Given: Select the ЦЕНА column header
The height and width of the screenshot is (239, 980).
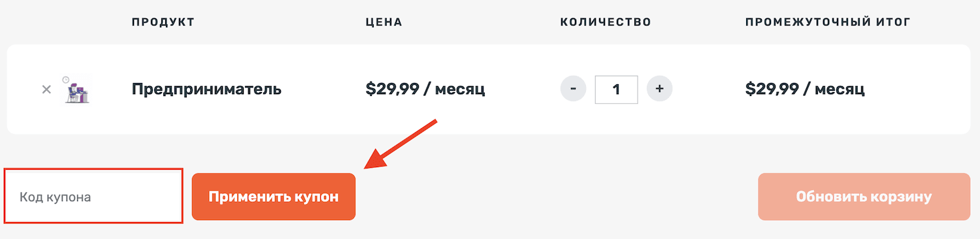Looking at the screenshot, I should click(x=384, y=22).
